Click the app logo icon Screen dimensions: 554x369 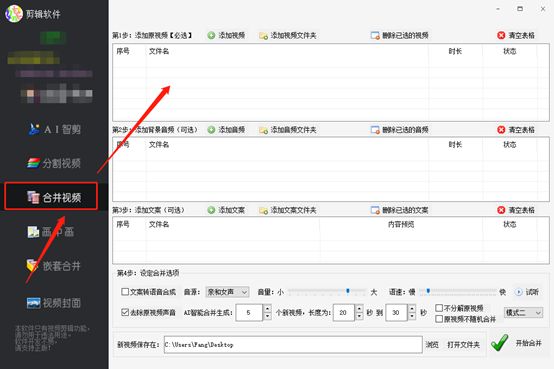[14, 13]
